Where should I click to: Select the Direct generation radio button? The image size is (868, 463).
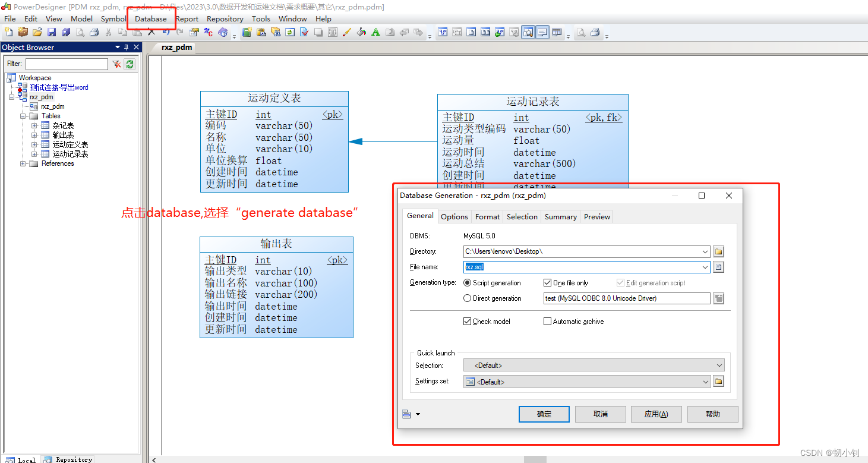coord(467,298)
